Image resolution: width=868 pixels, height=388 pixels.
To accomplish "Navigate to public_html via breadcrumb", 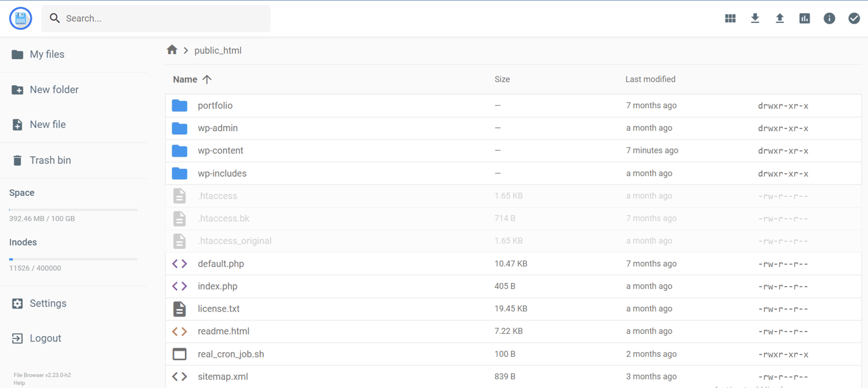I will (x=218, y=50).
